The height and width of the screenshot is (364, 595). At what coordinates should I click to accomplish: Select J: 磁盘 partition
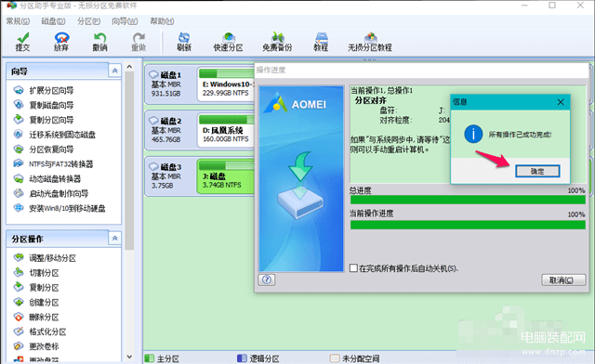[x=226, y=176]
